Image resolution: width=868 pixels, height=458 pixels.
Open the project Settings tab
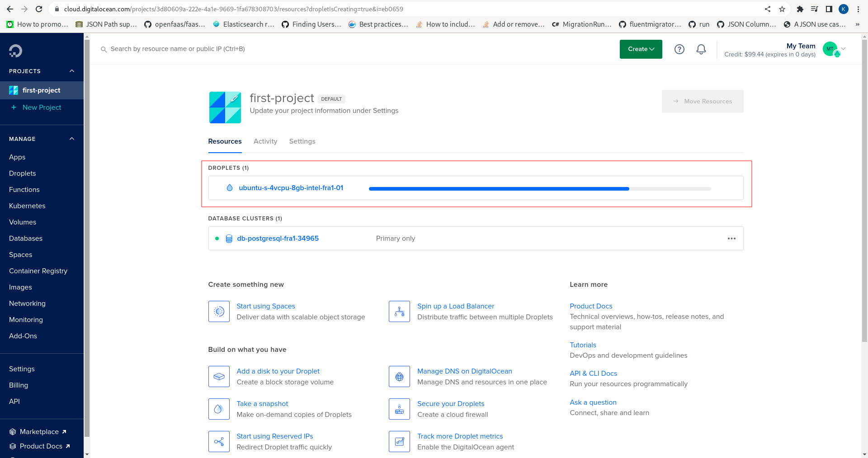[x=302, y=141]
